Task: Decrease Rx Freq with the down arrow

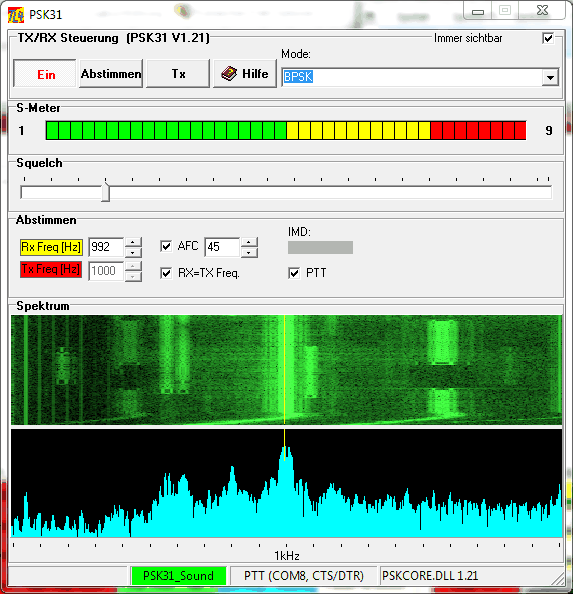Action: click(133, 253)
